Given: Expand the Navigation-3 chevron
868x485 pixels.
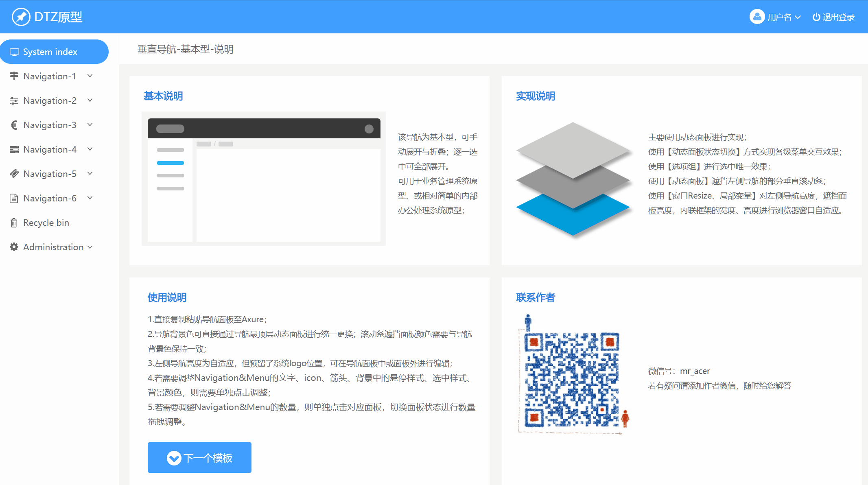Looking at the screenshot, I should pos(90,125).
